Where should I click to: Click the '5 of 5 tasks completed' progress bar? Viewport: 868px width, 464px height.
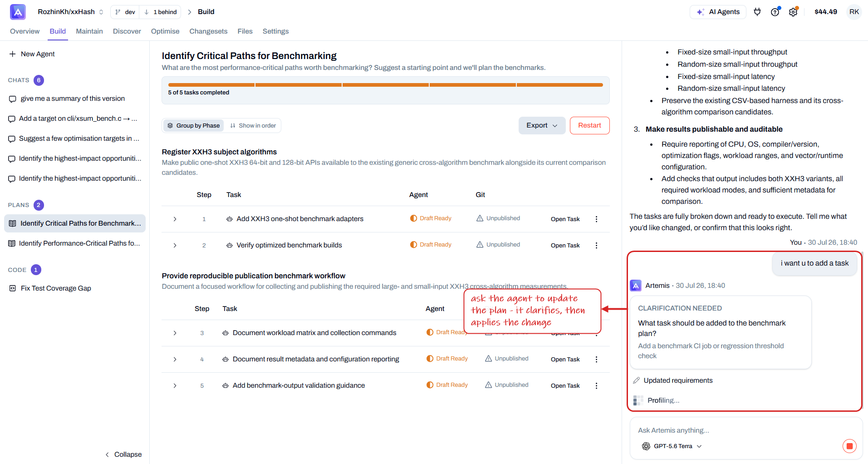tap(386, 85)
